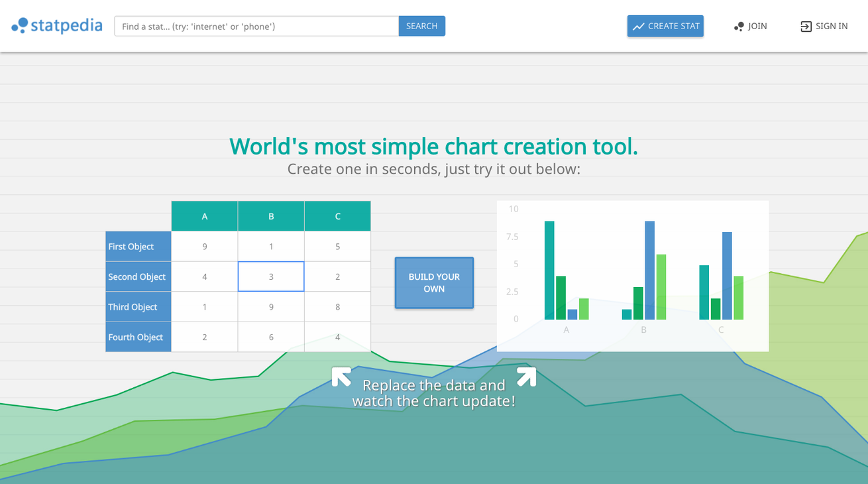
Task: Click the blue bar in group C
Action: 727,276
